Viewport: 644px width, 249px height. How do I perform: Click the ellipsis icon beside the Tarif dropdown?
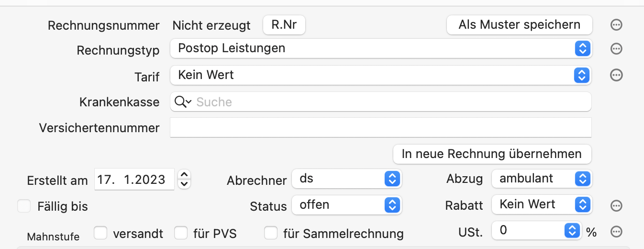point(617,75)
